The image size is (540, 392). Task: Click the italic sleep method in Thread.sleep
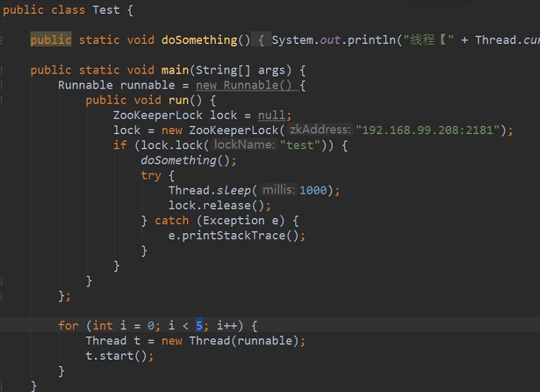pos(233,190)
